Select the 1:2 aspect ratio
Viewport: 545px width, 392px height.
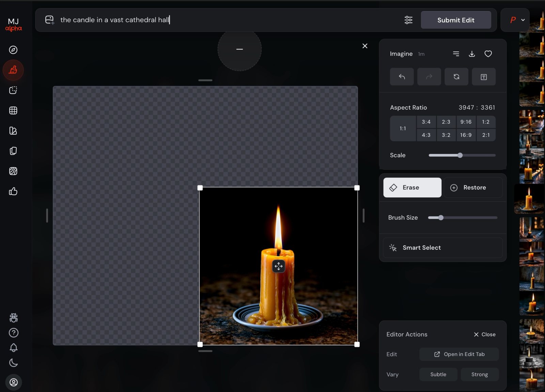486,122
